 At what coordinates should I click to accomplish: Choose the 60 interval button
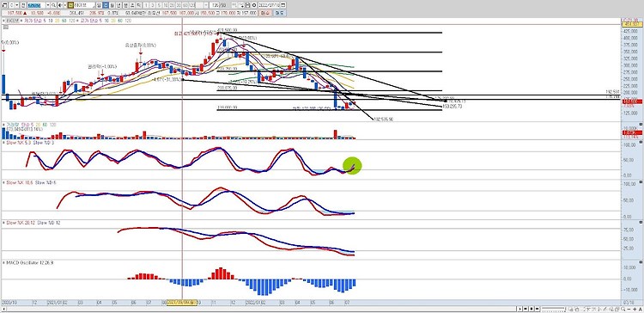[185, 5]
